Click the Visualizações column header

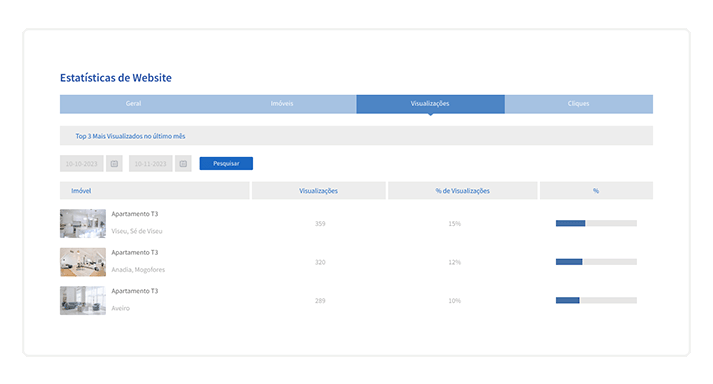pos(318,191)
